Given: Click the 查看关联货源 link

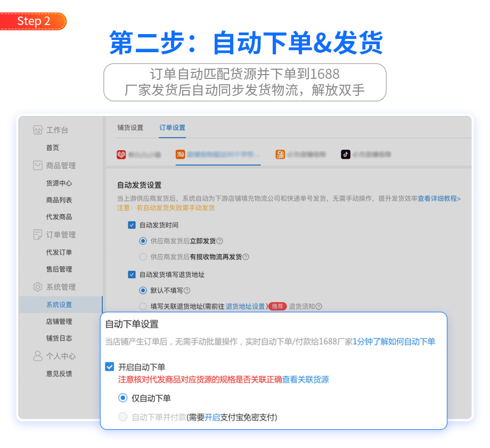Looking at the screenshot, I should [306, 380].
